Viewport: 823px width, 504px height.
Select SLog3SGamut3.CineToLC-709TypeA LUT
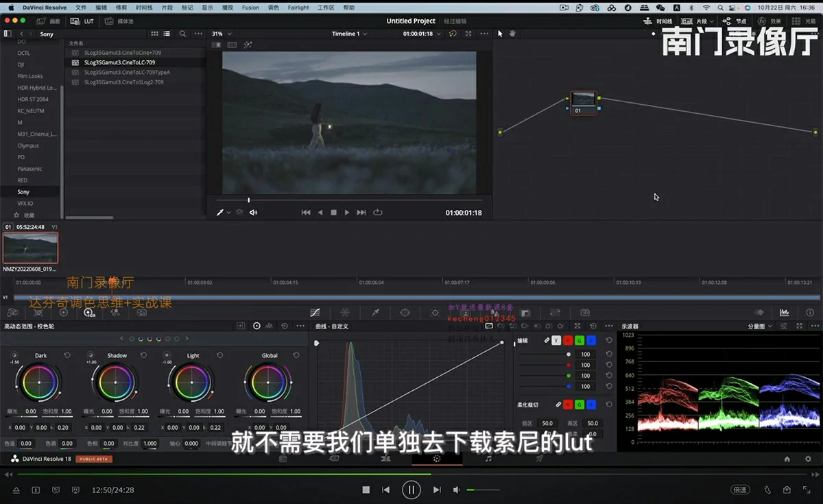127,72
